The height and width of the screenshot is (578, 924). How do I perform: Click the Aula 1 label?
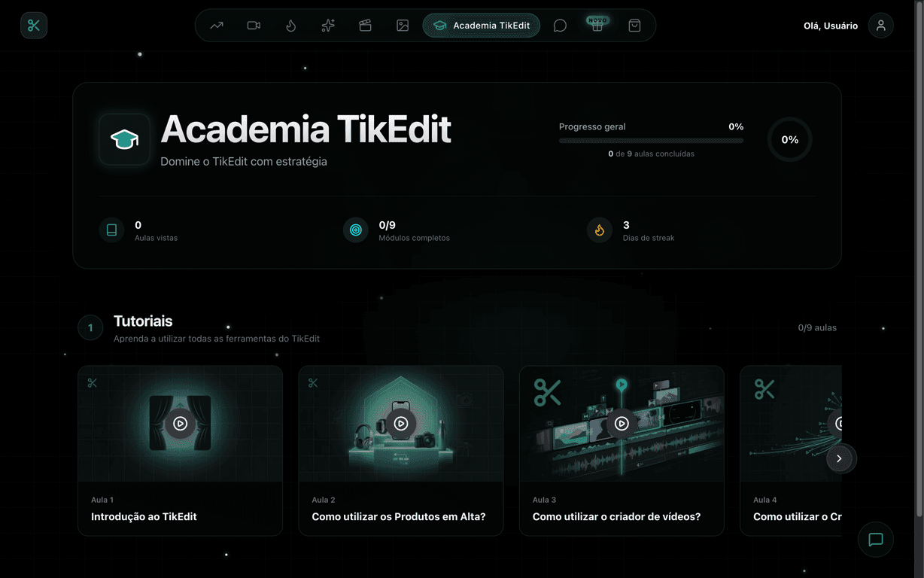click(102, 500)
